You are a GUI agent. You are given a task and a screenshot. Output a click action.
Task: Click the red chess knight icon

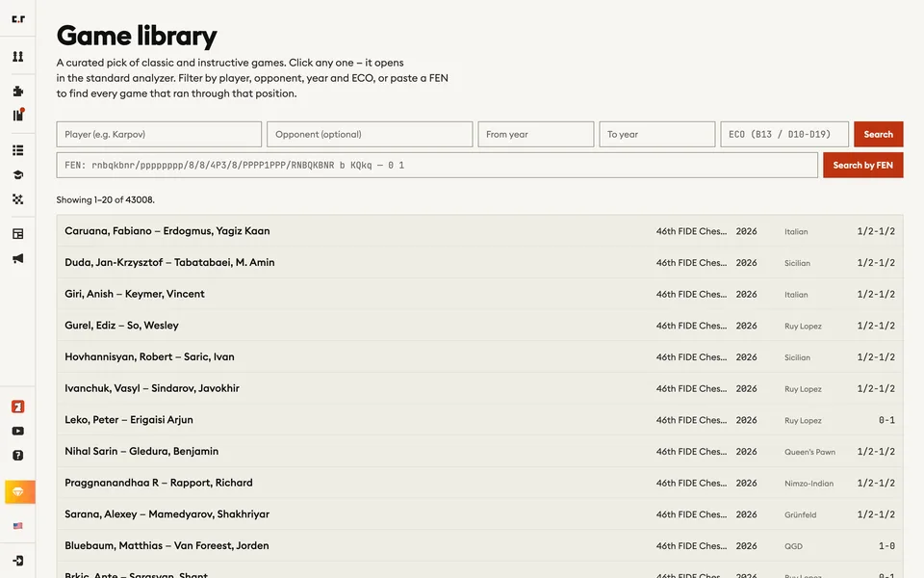[x=18, y=407]
